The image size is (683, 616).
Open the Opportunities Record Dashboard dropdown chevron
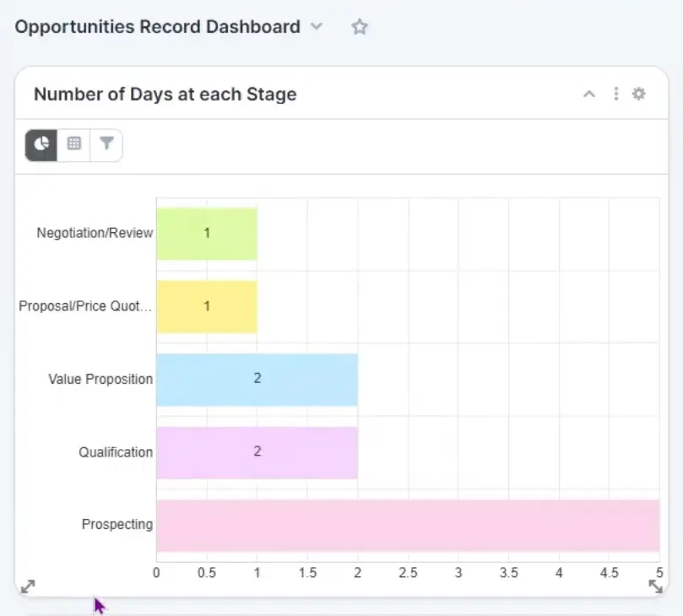[x=317, y=26]
